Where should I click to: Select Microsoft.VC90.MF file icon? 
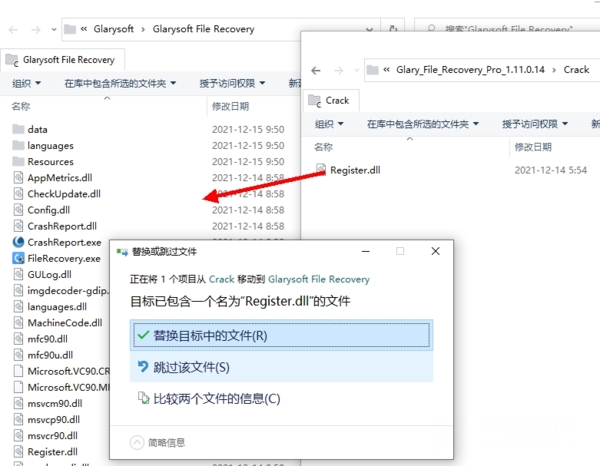(18, 387)
